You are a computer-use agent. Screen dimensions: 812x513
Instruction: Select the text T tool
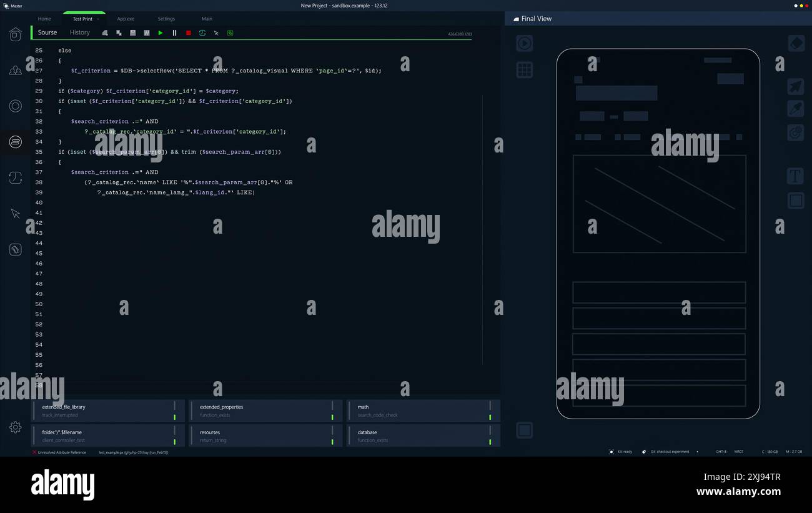click(796, 176)
